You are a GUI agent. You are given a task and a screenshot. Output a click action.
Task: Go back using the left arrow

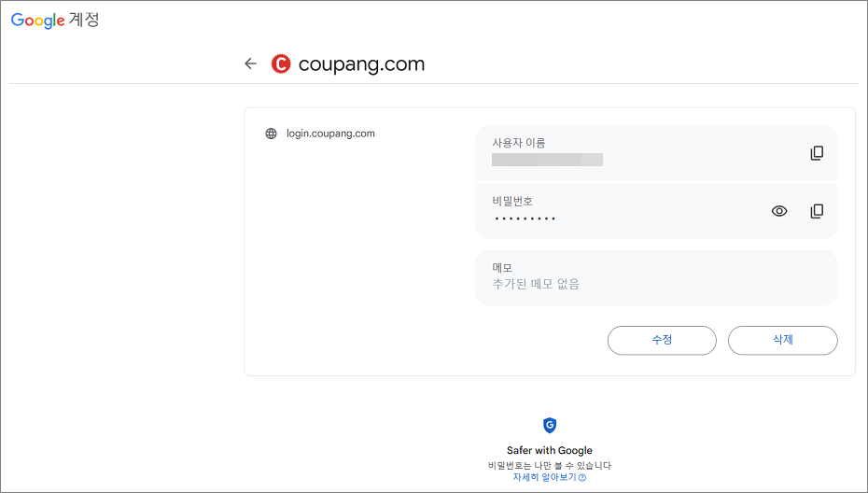click(251, 63)
